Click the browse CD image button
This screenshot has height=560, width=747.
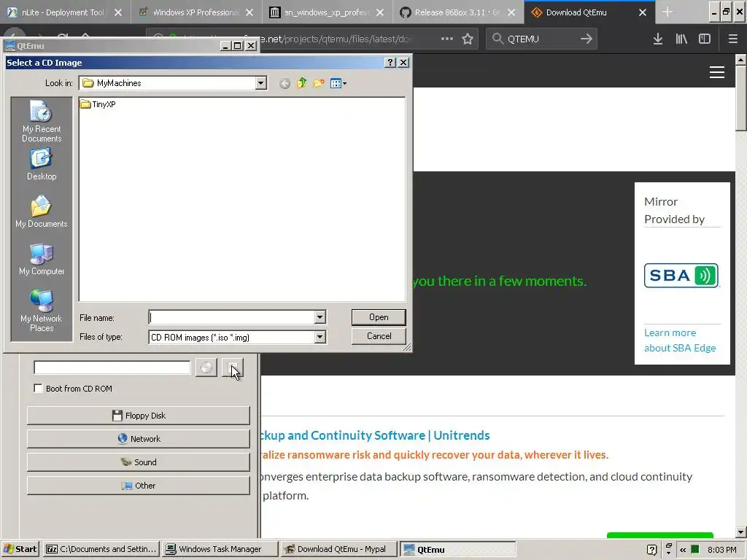pos(233,367)
